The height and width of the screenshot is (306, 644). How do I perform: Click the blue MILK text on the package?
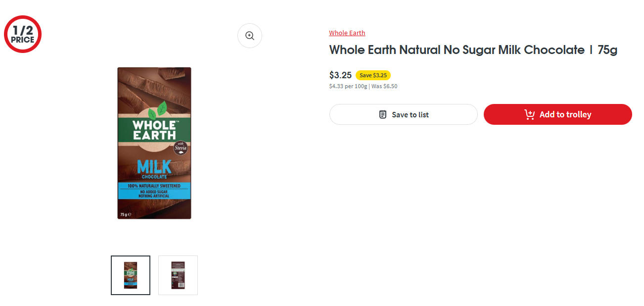154,166
